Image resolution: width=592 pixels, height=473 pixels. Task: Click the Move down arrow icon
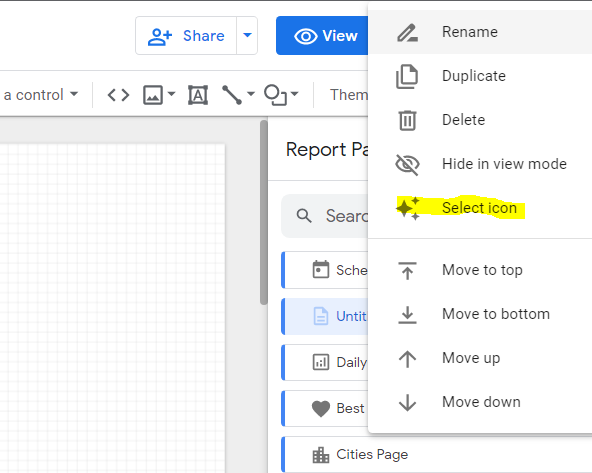(x=407, y=402)
